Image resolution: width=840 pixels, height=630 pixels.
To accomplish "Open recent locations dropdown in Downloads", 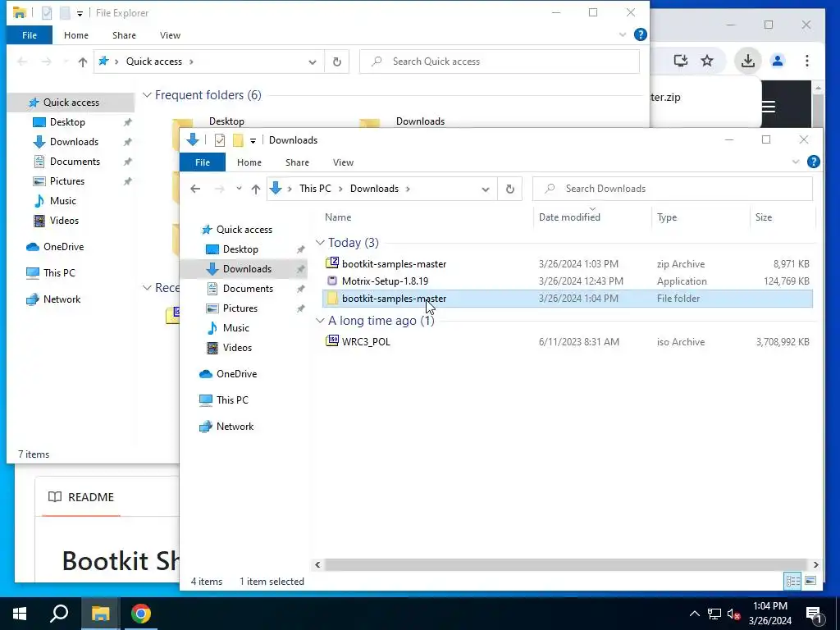I will [239, 189].
